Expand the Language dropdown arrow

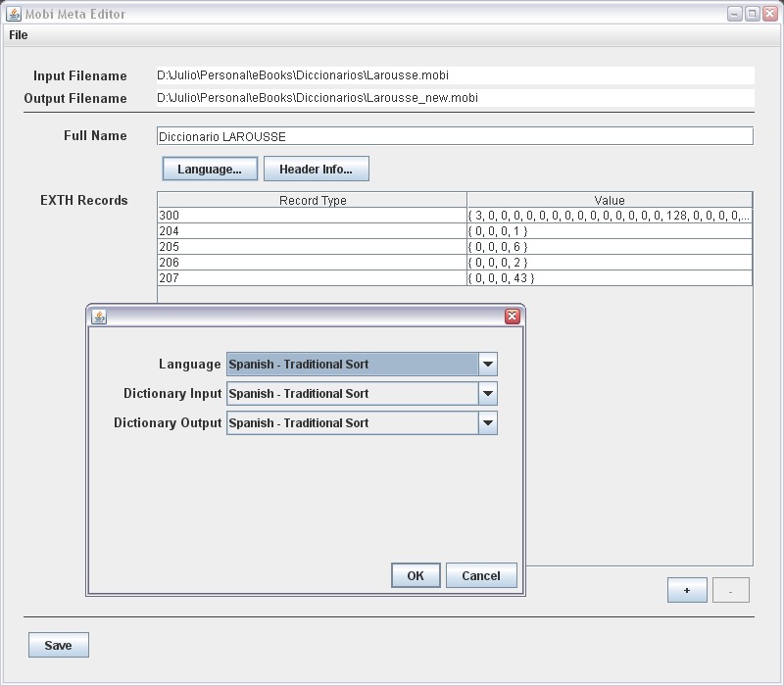[x=488, y=364]
